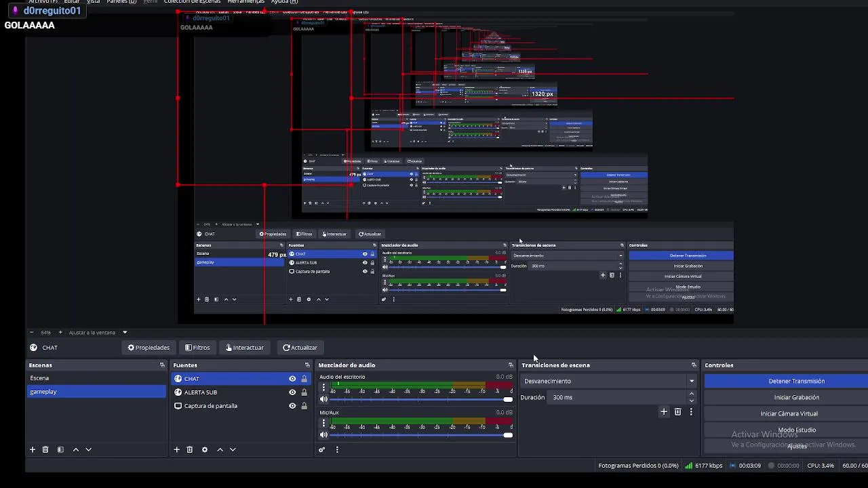
Task: Open transition properties three-dot menu
Action: (x=691, y=411)
